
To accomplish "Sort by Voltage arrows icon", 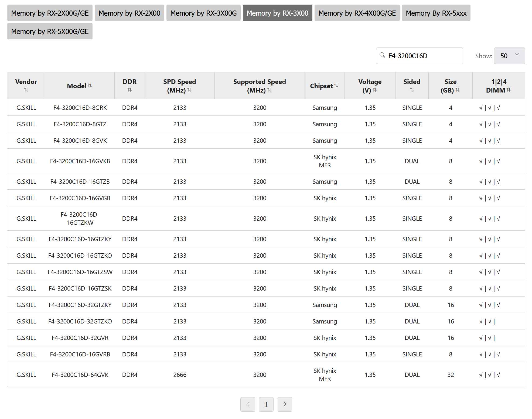I will click(x=375, y=90).
